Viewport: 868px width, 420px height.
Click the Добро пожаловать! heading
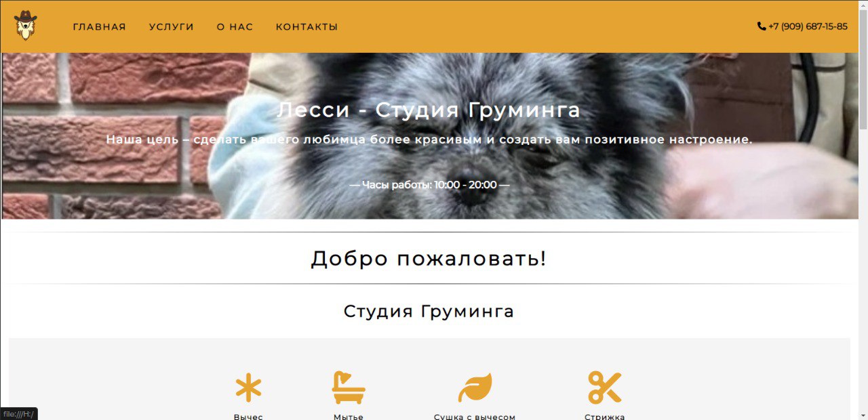coord(429,258)
